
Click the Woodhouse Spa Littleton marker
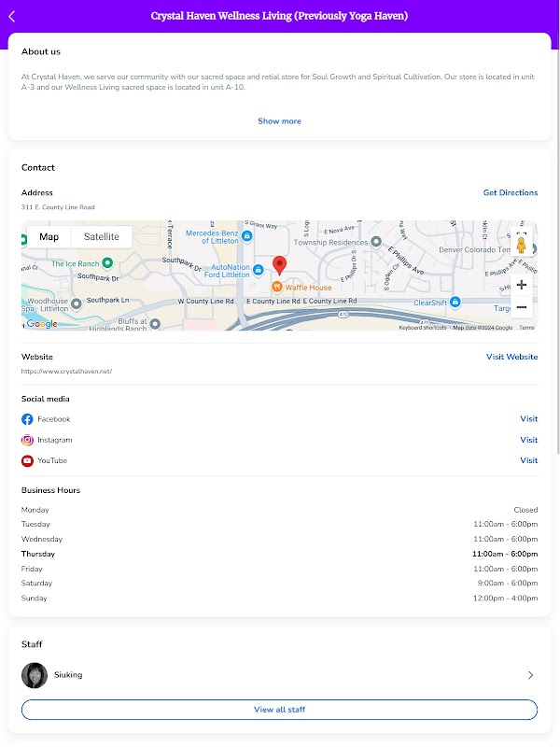77,303
